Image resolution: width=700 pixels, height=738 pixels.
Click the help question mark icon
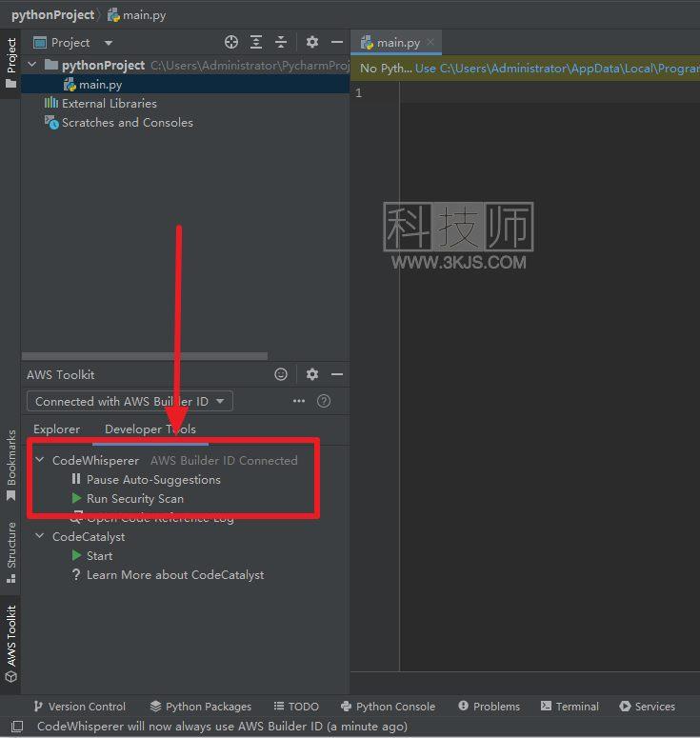tap(324, 401)
